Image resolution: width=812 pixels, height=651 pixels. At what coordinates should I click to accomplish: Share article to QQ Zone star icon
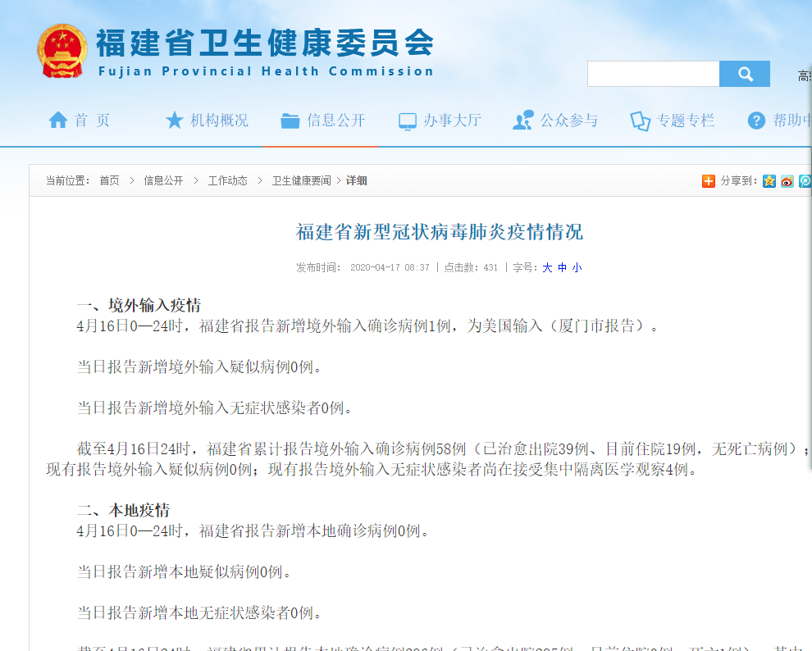point(769,181)
